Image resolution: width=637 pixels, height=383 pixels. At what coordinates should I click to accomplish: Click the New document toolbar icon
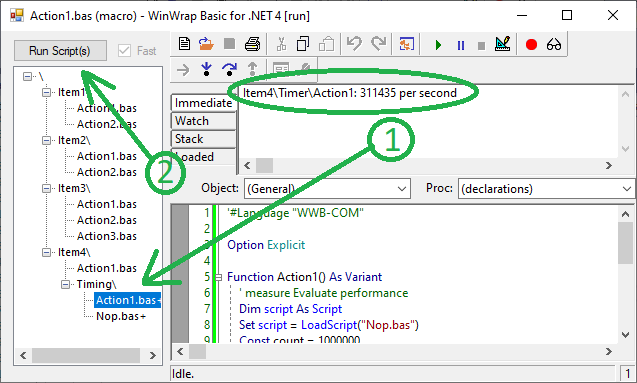184,44
